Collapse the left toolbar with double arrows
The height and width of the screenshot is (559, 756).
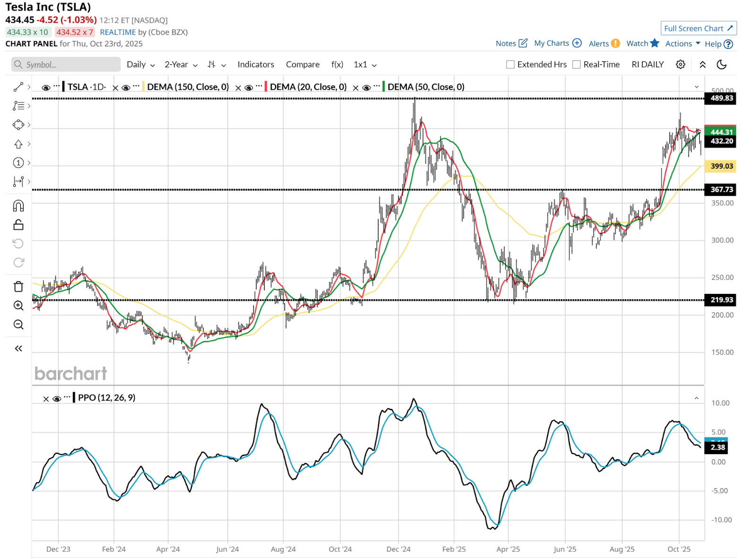click(18, 349)
